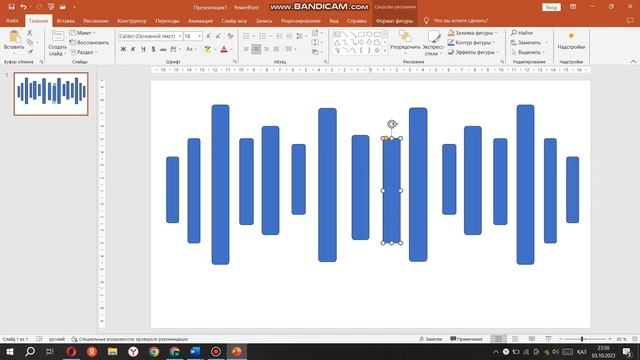Image resolution: width=640 pixels, height=360 pixels.
Task: Click the Format Painter brush icon
Action: pos(30,52)
